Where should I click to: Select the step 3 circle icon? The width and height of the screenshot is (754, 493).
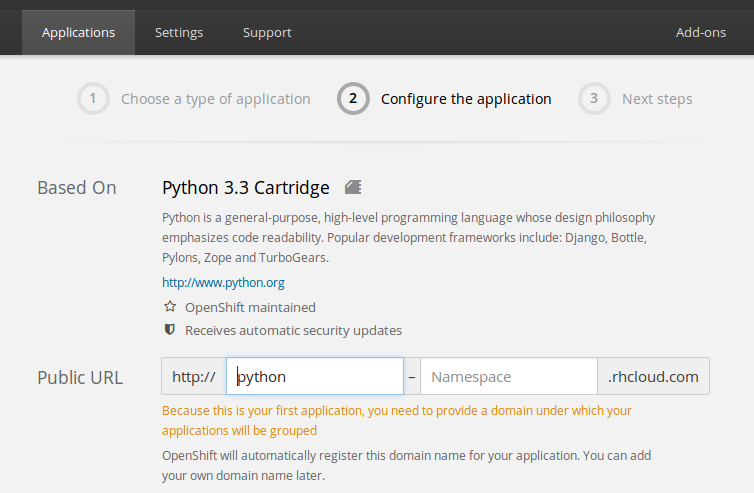tap(594, 99)
